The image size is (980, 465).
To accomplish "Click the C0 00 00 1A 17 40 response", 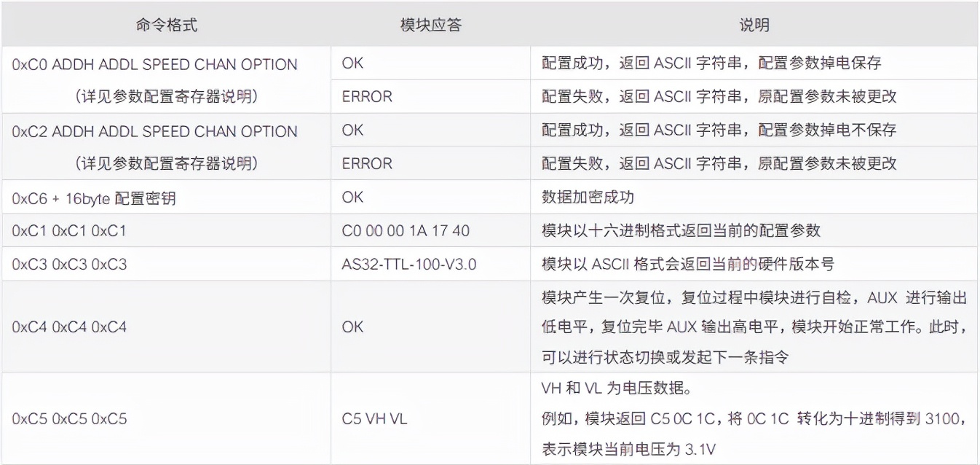I will pyautogui.click(x=406, y=231).
